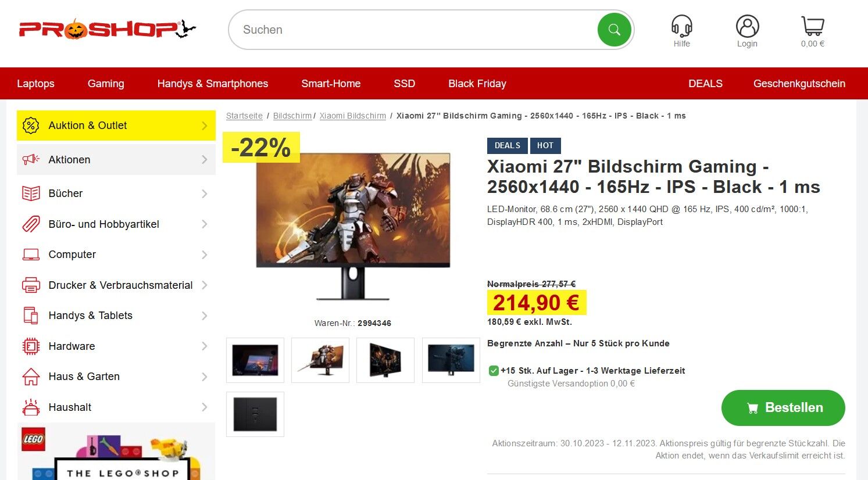The width and height of the screenshot is (868, 480).
Task: Follow the Xiaomi Bildschirm breadcrumb link
Action: pos(352,116)
